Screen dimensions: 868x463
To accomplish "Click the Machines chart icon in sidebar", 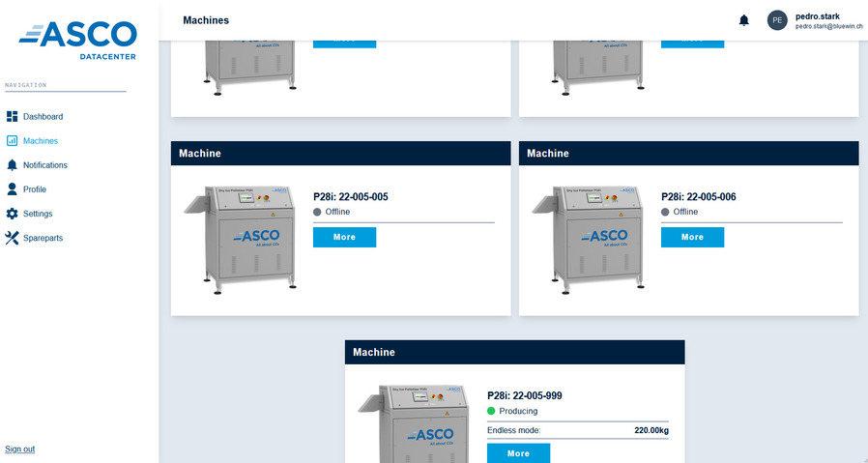I will [x=12, y=141].
